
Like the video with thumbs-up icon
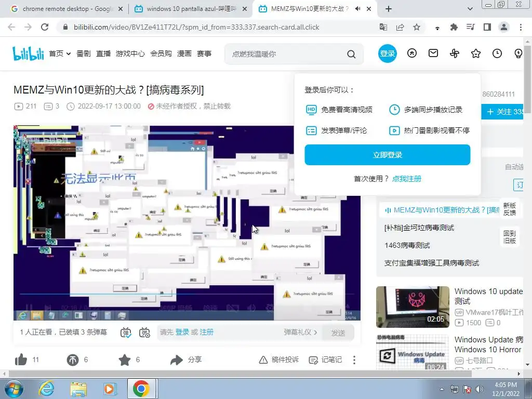[x=21, y=360]
